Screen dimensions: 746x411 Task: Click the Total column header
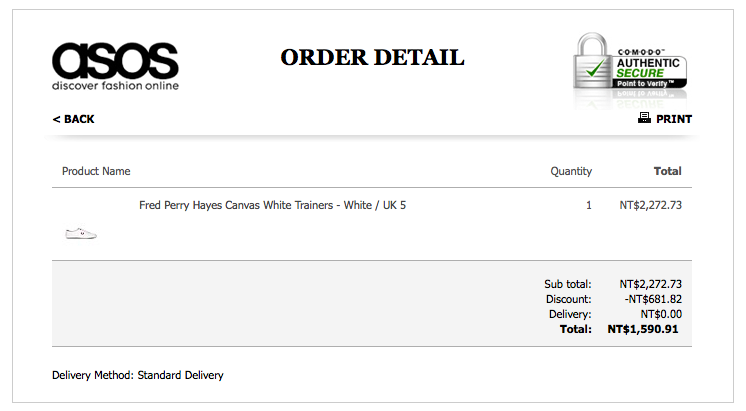click(x=667, y=171)
